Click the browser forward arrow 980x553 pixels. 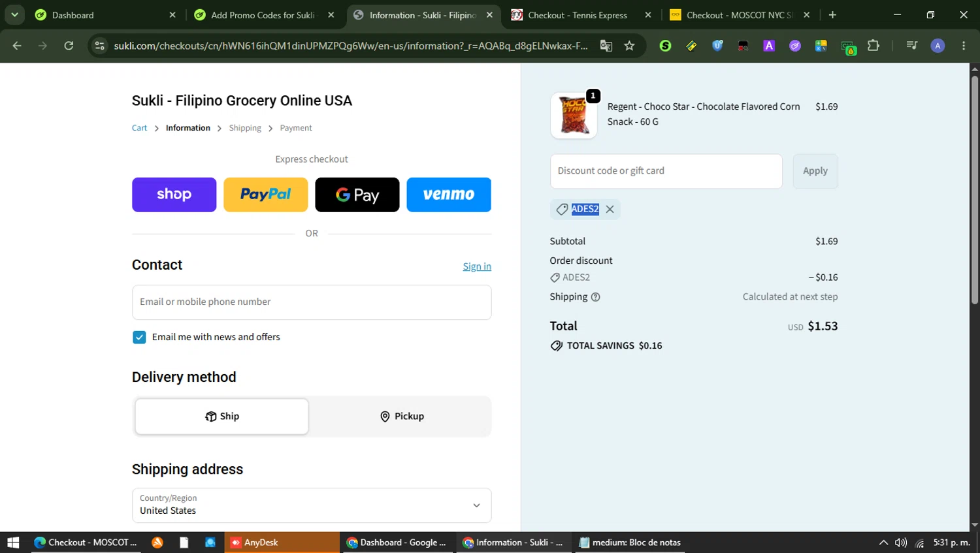42,46
